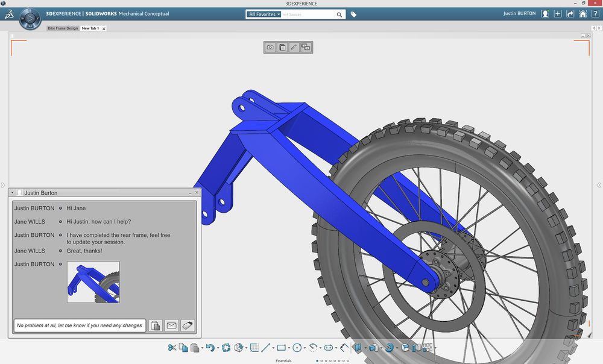Expand the Rectangle tool dropdown arrow
This screenshot has height=364, width=603.
coord(289,348)
